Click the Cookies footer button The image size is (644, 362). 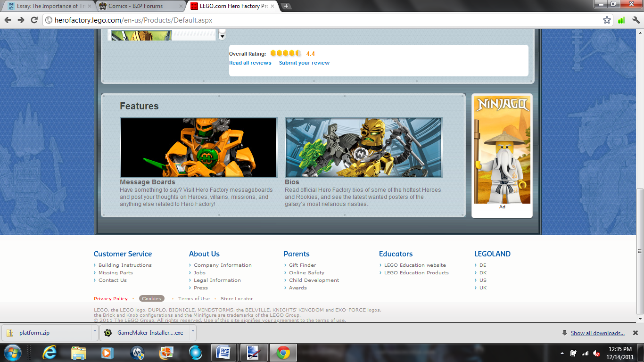click(x=152, y=298)
